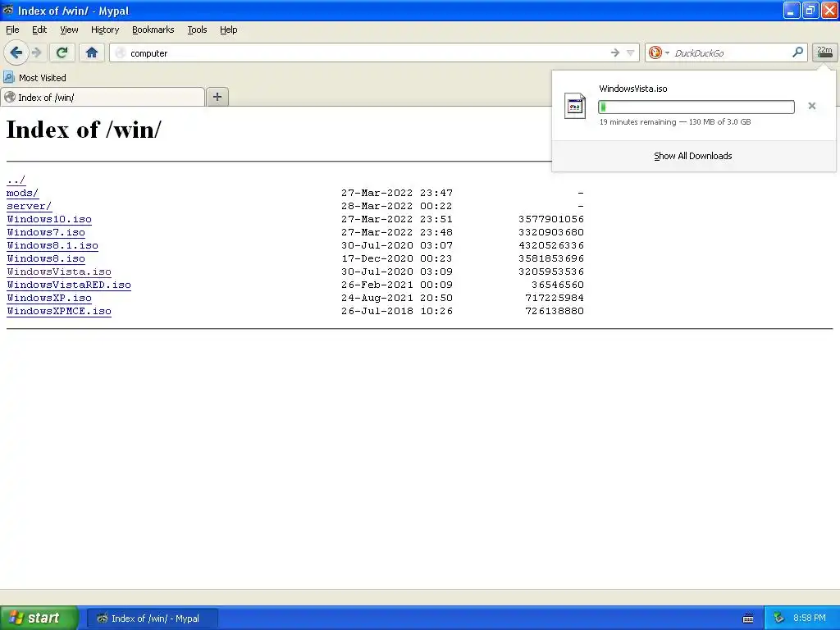
Task: Click the size value 726138880
Action: coord(555,311)
